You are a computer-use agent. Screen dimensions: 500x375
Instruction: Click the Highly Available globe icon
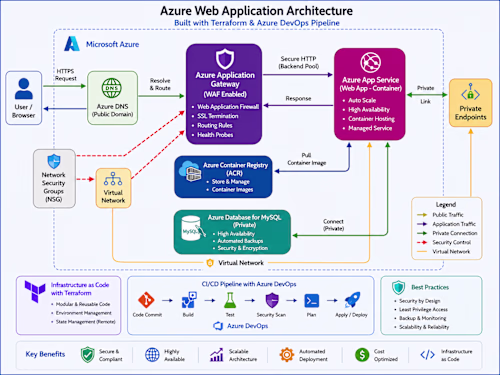(x=152, y=355)
